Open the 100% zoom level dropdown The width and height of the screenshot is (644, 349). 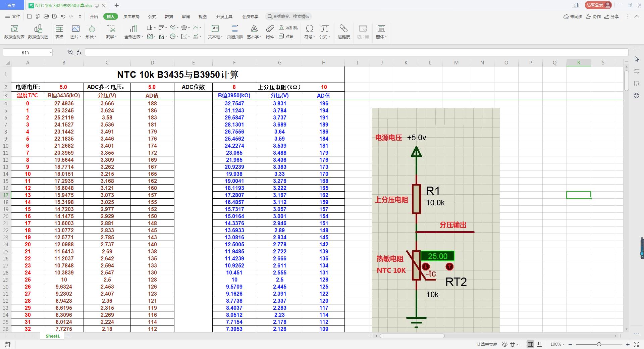557,344
